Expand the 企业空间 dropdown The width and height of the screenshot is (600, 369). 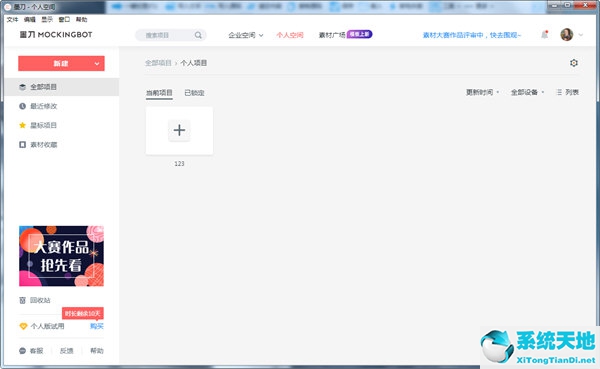(x=246, y=35)
